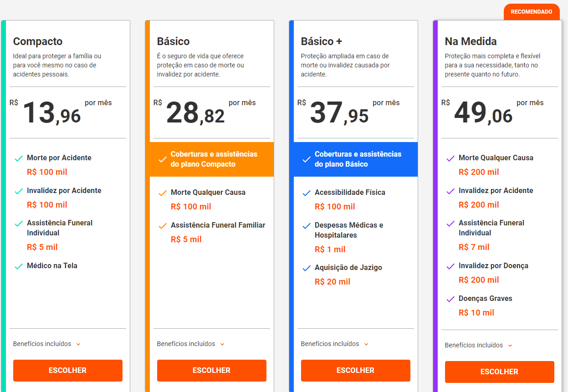Click ESCOLHER on the Compacto plan
This screenshot has height=392, width=568.
pyautogui.click(x=67, y=370)
